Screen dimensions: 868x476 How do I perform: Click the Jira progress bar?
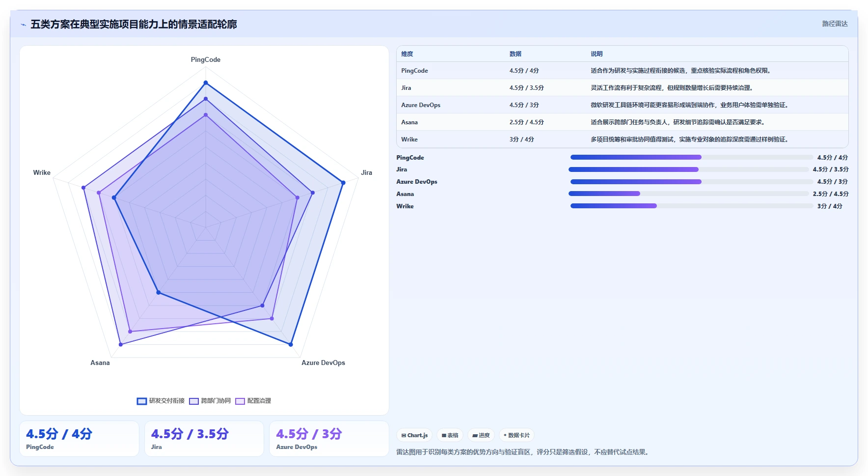(x=688, y=169)
